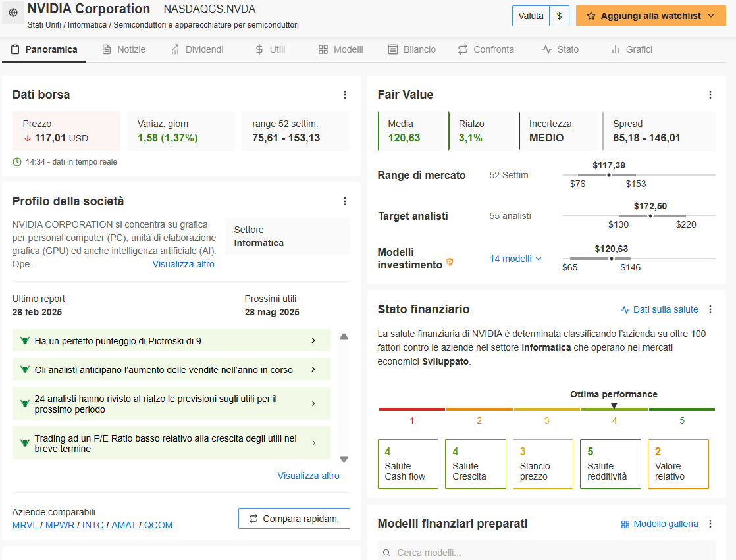Screen dimensions: 736x560
Task: Open comparable company AMAT
Action: [124, 525]
